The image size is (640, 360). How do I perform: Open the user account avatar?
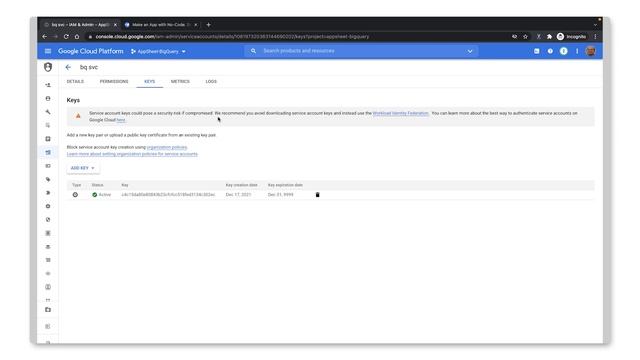[x=591, y=51]
